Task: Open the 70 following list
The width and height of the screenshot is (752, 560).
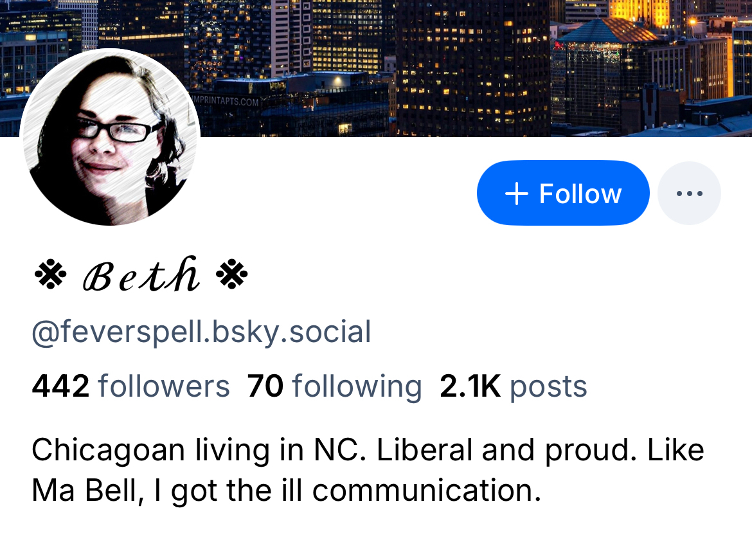Action: 334,386
